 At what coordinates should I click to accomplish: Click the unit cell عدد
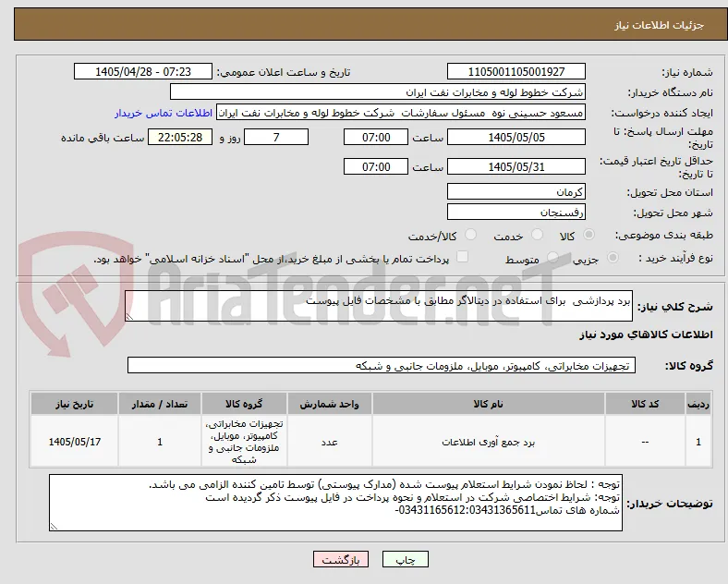(x=329, y=442)
